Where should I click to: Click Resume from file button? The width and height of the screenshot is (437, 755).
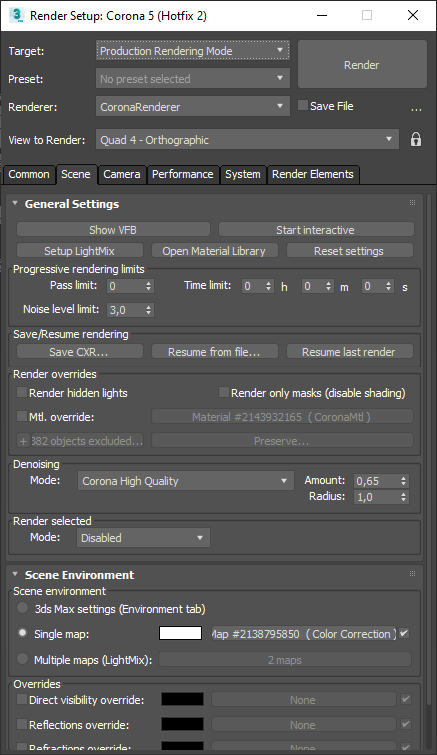click(215, 351)
